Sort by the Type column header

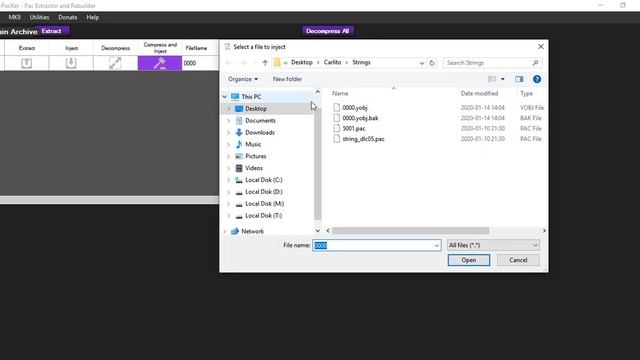pyautogui.click(x=526, y=93)
